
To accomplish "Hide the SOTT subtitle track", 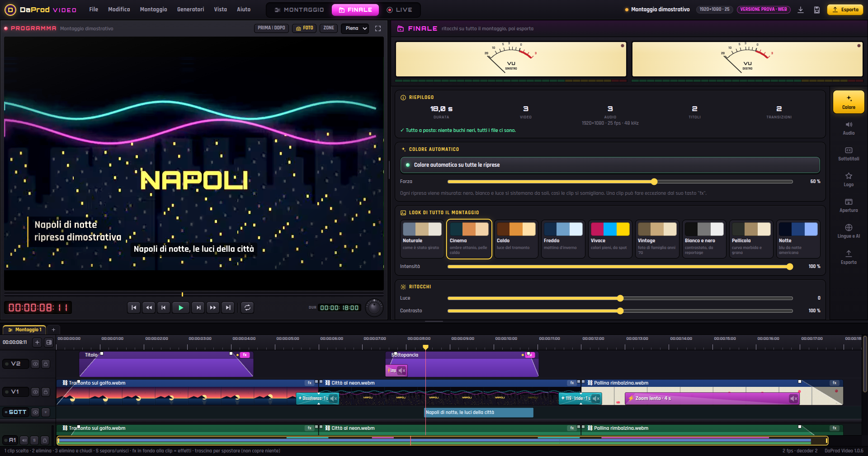I will pyautogui.click(x=35, y=412).
